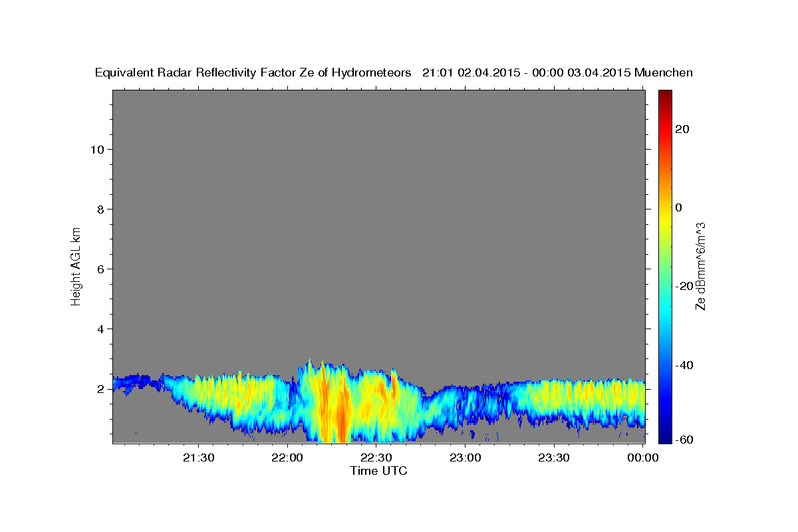Click the colorbar label -60
This screenshot has width=798, height=532.
pos(684,440)
